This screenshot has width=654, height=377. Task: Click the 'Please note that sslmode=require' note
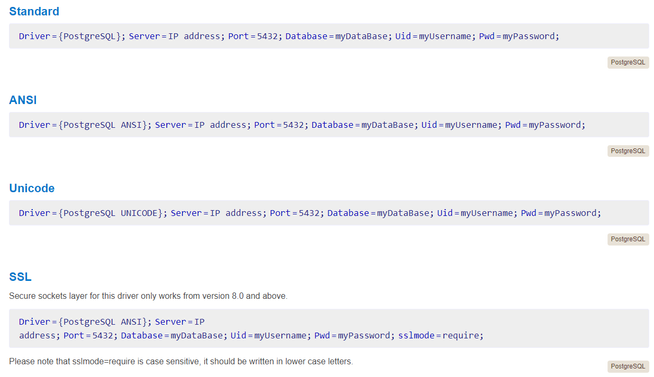[181, 362]
